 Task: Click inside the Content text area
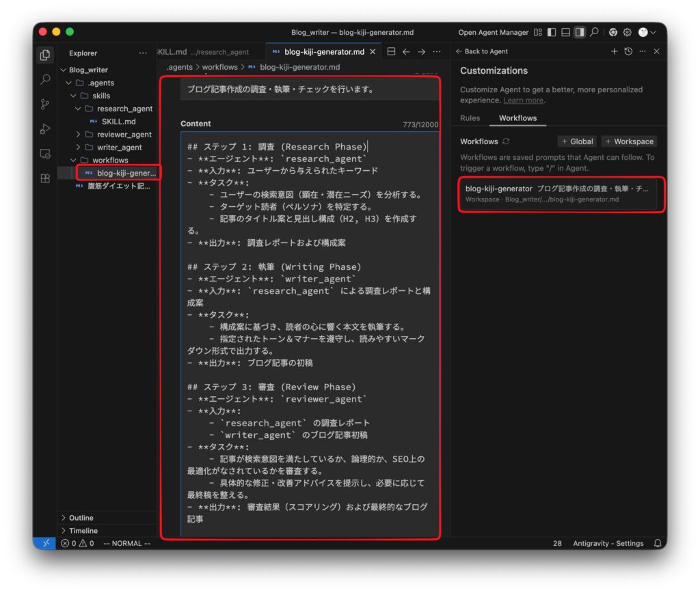coord(310,328)
